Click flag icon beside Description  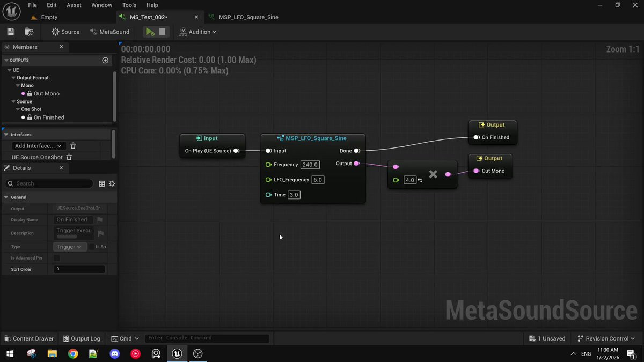coord(100,233)
